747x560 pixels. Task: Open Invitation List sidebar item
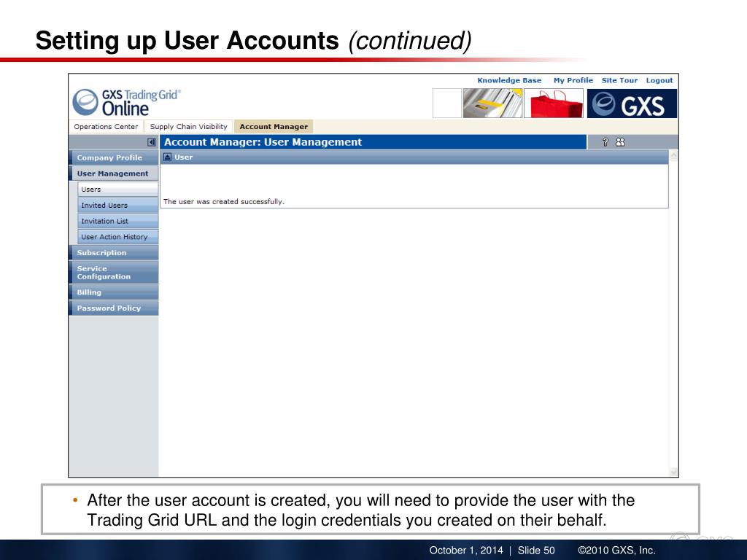(117, 221)
